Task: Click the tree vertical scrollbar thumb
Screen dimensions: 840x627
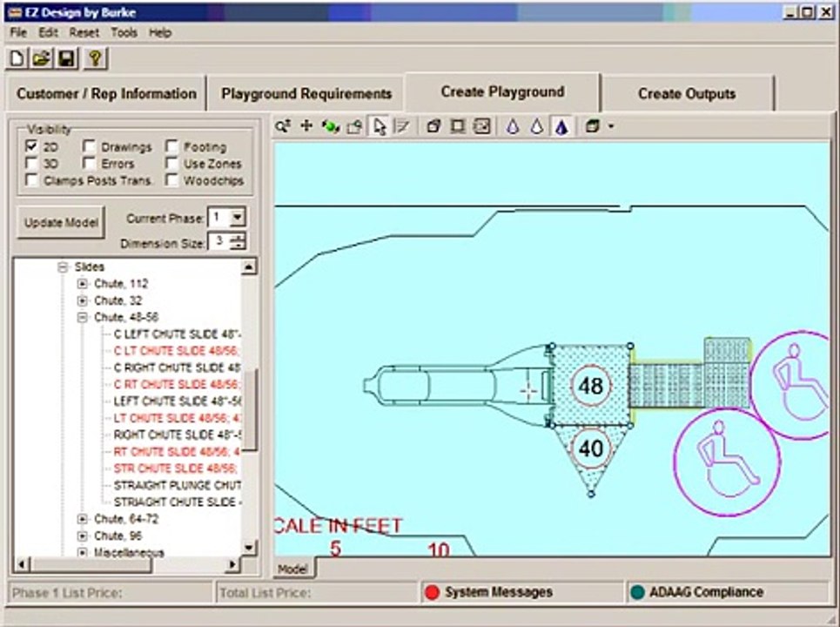Action: click(250, 408)
